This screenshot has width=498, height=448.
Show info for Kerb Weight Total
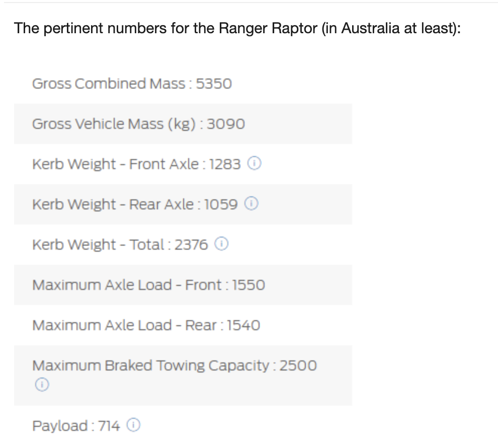click(222, 245)
